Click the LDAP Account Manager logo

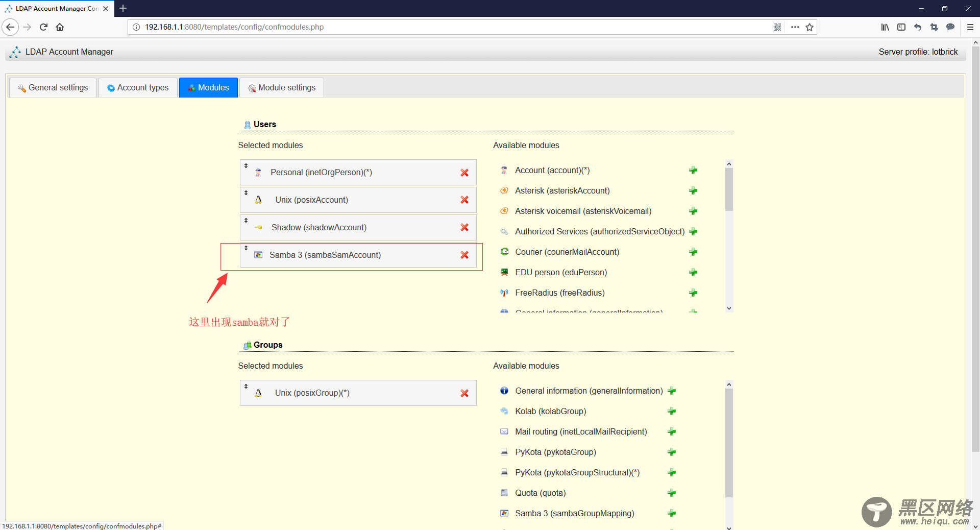(15, 52)
